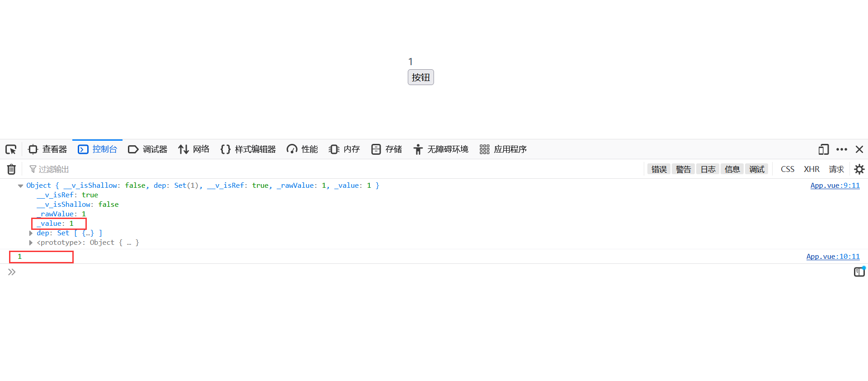Click the _value: 1 property row
This screenshot has width=868, height=381.
[x=55, y=224]
